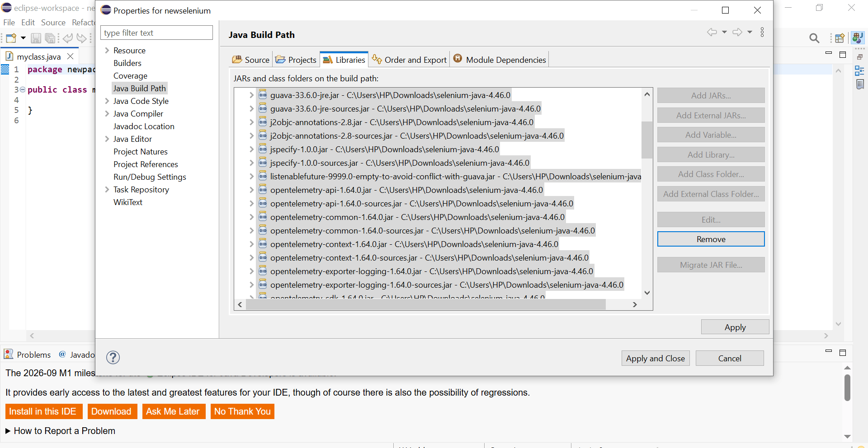Click the Download button
Screen dimensions: 868x448
point(112,411)
